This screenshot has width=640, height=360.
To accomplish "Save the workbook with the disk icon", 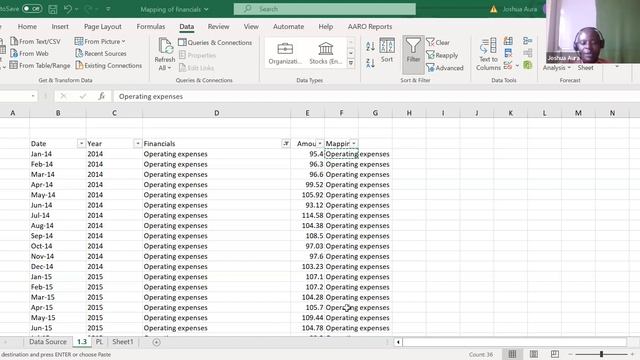I will 53,9.
